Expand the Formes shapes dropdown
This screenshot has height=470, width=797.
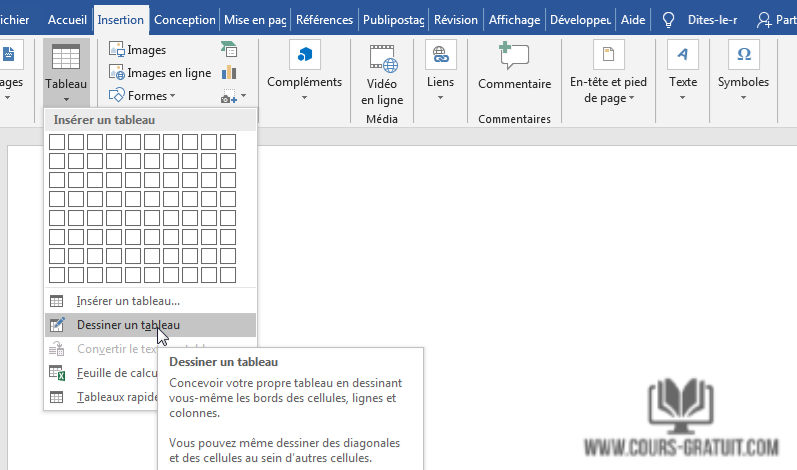[x=172, y=96]
